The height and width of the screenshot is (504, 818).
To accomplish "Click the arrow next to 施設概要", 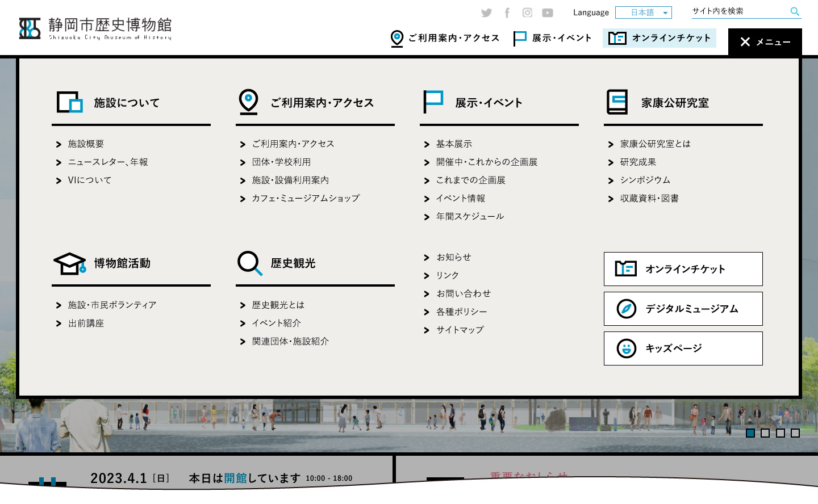I will [59, 145].
